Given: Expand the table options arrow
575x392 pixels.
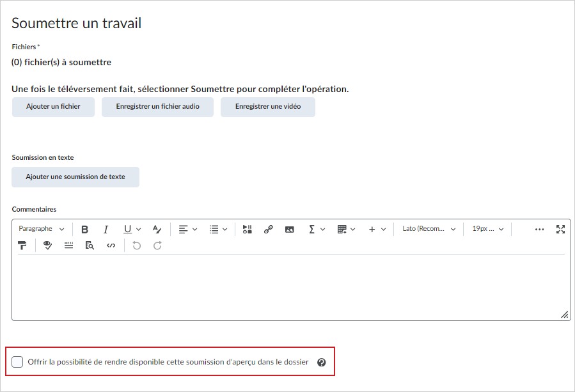Looking at the screenshot, I should (x=353, y=229).
